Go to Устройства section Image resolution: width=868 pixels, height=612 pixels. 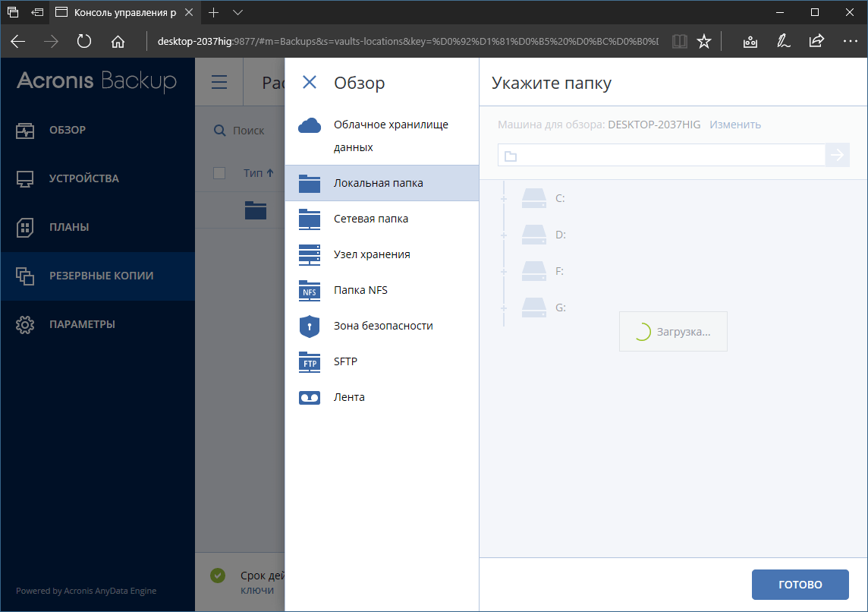point(97,178)
